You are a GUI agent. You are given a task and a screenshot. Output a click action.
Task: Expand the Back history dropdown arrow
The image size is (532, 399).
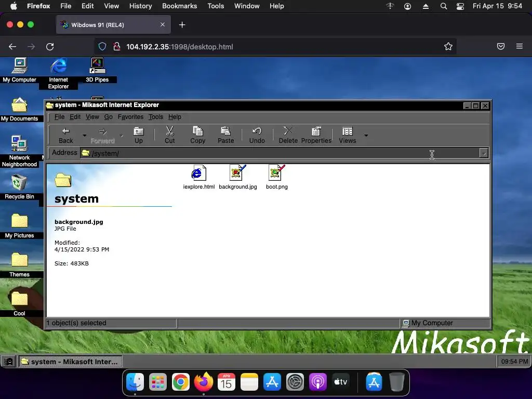point(85,136)
